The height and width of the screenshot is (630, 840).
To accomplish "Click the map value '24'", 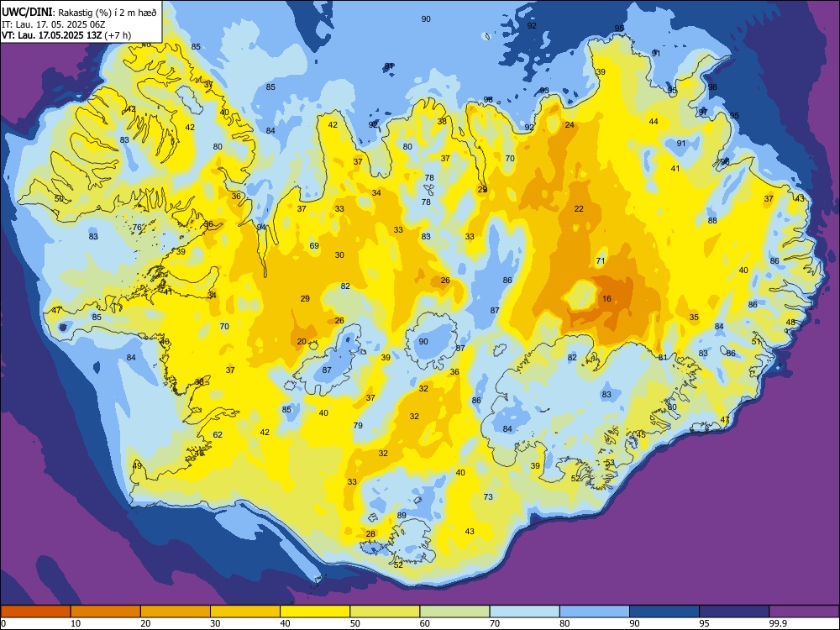I will click(570, 125).
